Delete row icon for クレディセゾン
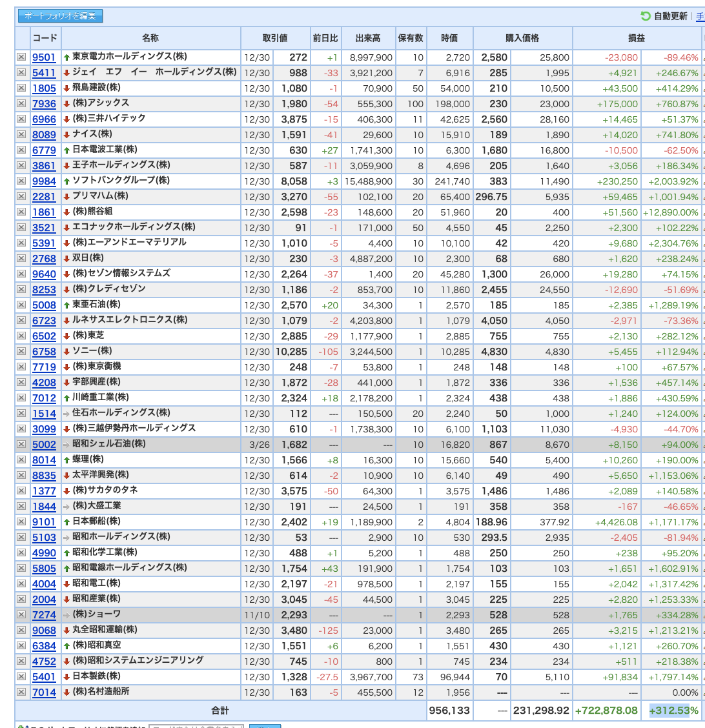 [21, 289]
